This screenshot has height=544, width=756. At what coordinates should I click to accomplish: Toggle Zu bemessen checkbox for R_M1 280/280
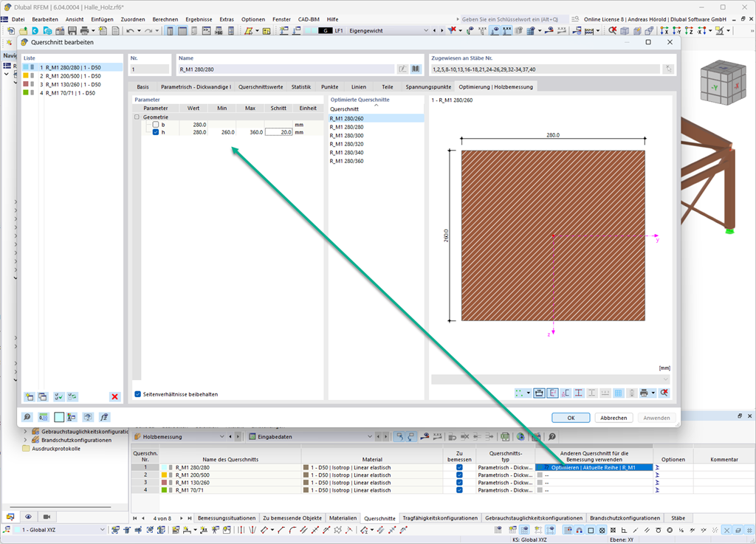point(459,467)
